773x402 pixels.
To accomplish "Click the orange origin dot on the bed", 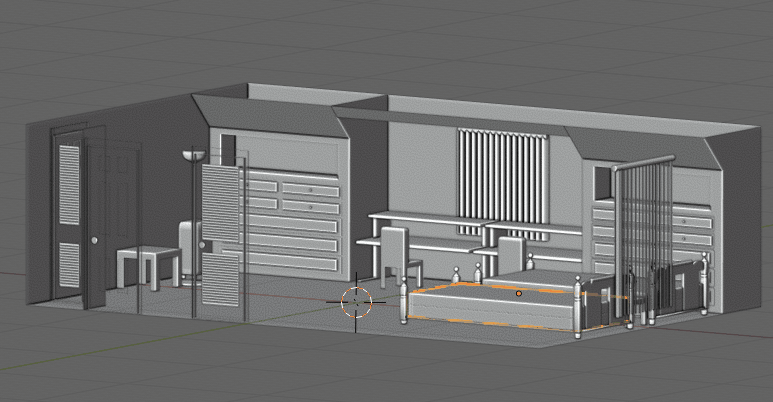I will tap(519, 294).
